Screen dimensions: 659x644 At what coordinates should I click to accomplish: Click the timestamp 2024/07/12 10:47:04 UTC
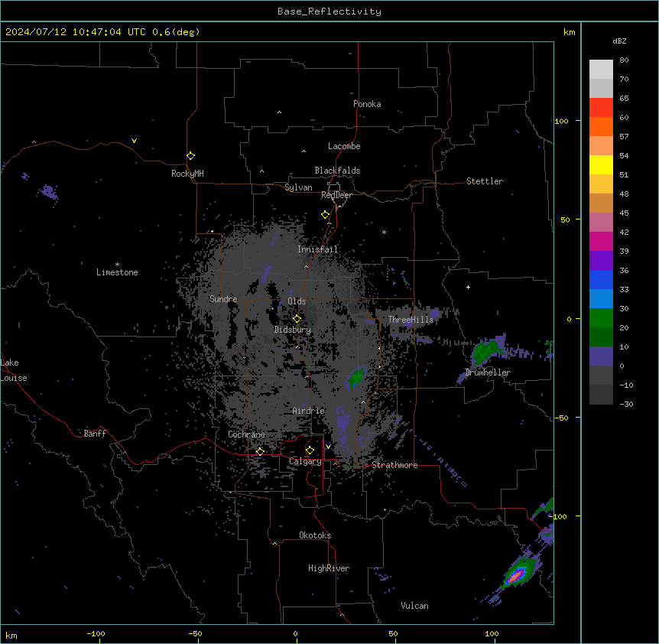tap(76, 32)
